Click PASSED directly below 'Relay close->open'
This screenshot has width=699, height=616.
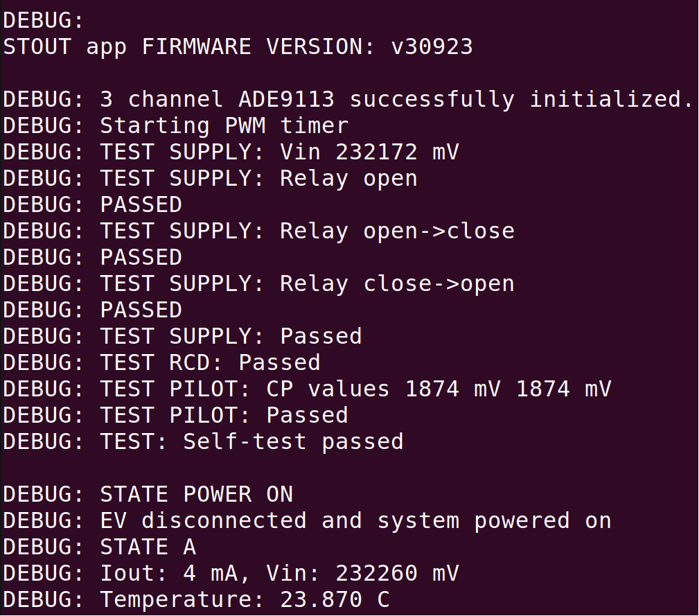tap(141, 310)
